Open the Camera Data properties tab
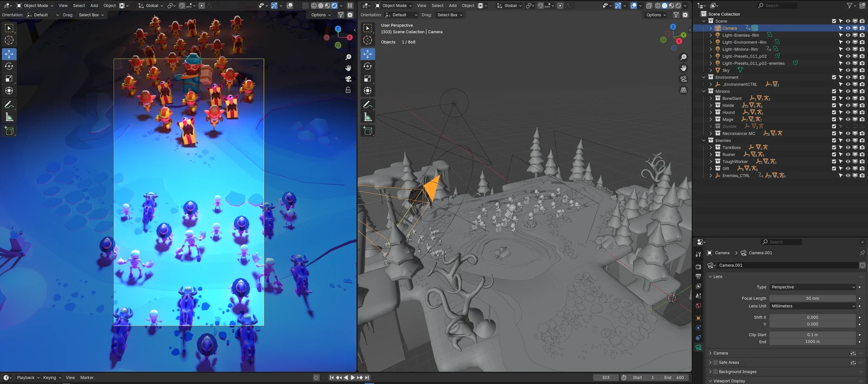Screen dimensions: 868x384 698,348
